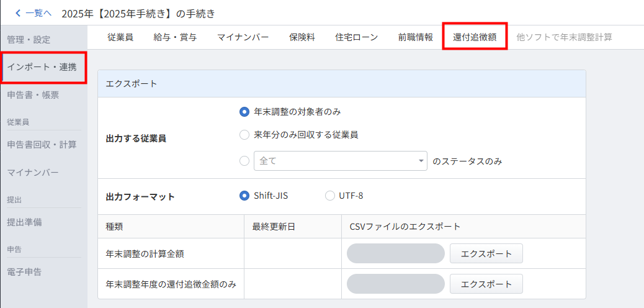
Task: Open the 前職情報 tab
Action: pos(416,37)
